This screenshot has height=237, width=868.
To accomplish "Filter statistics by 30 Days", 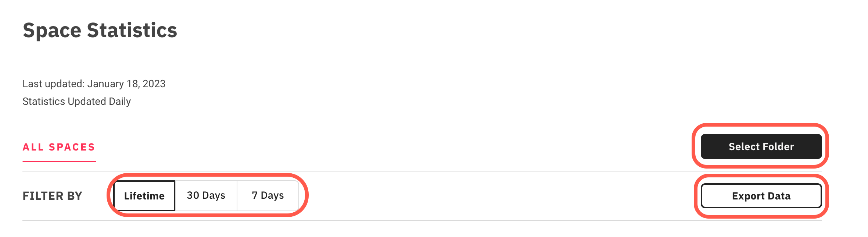I will tap(206, 195).
